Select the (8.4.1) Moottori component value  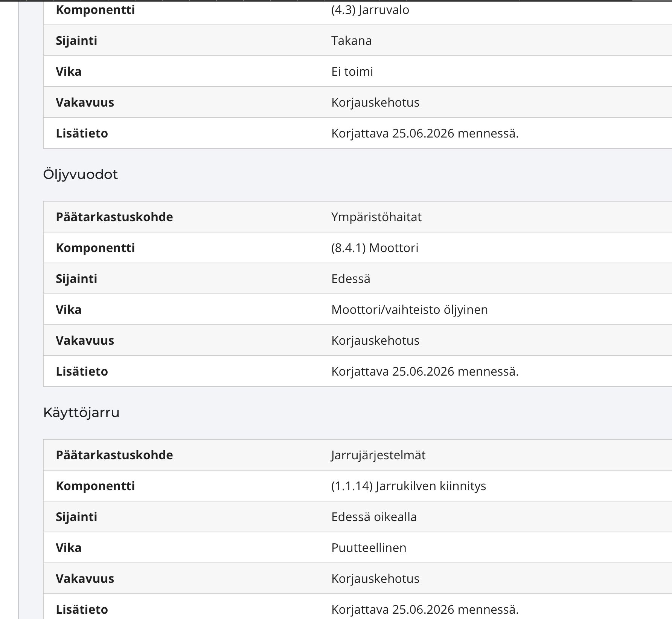coord(375,248)
